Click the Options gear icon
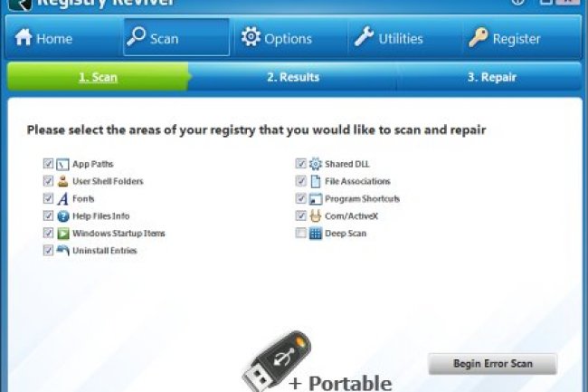Image resolution: width=588 pixels, height=392 pixels. (251, 37)
